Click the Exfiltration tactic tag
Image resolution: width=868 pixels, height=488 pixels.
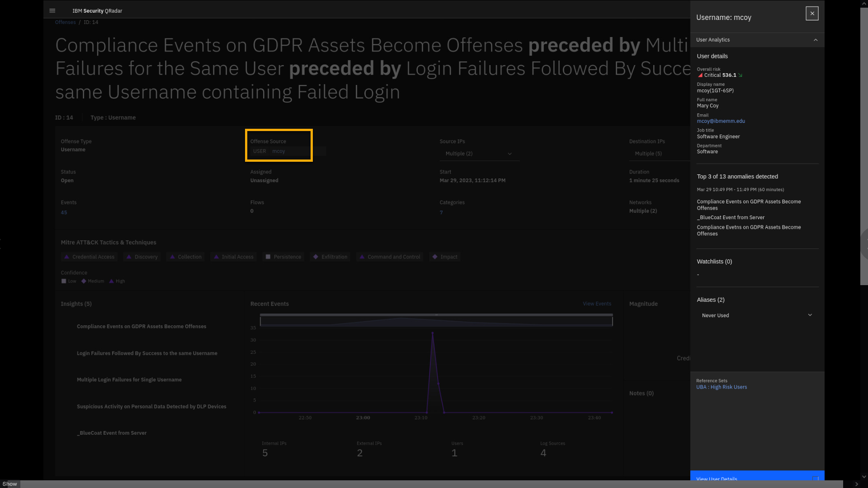[330, 257]
